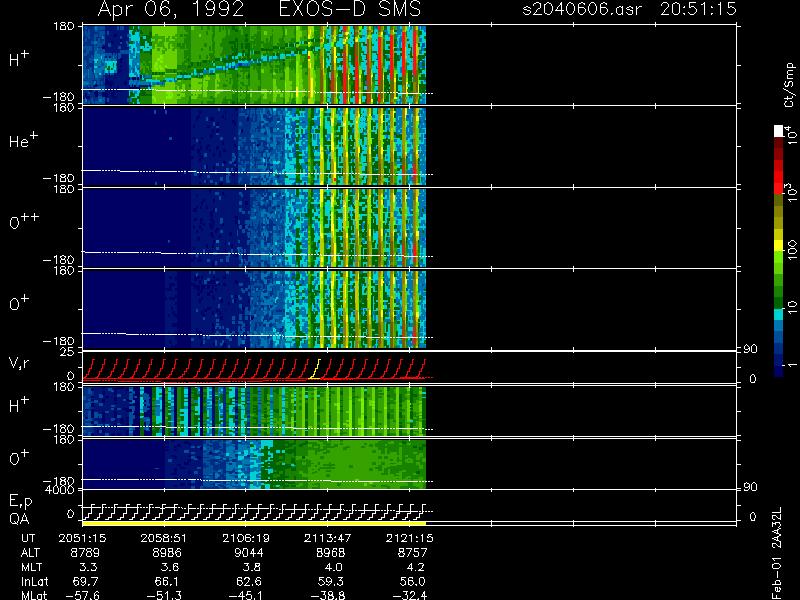Click the '100' color bar tick label
Screen dimensions: 800x600
click(x=792, y=251)
